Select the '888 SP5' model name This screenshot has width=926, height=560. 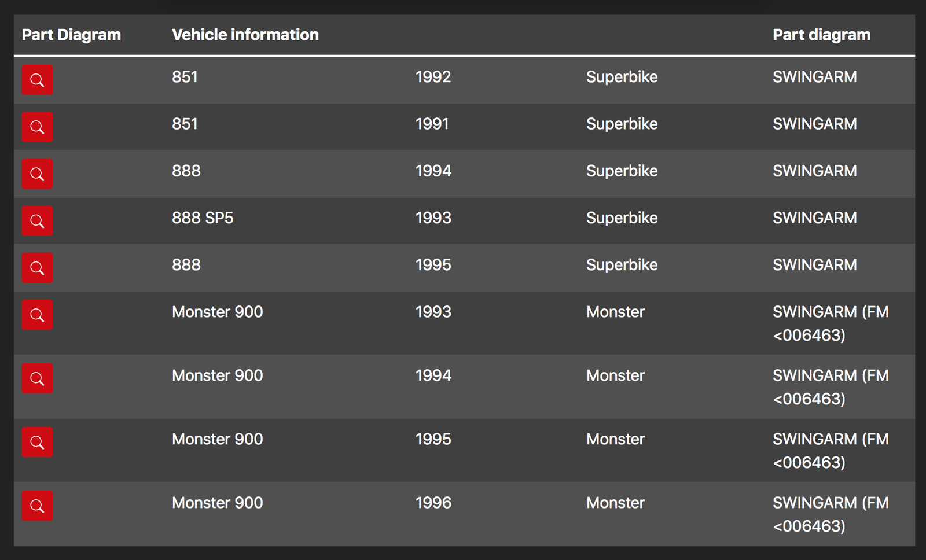pos(203,218)
